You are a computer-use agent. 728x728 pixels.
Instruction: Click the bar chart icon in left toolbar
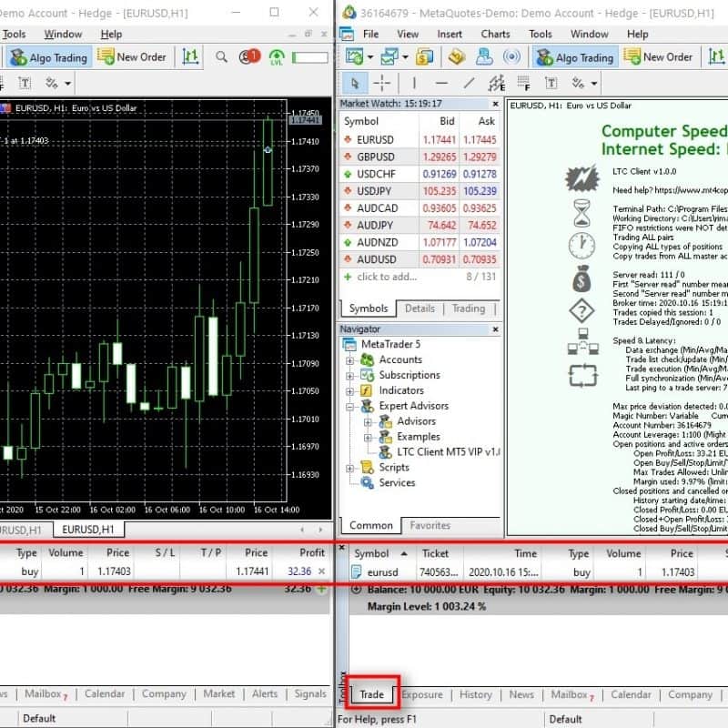(x=190, y=57)
